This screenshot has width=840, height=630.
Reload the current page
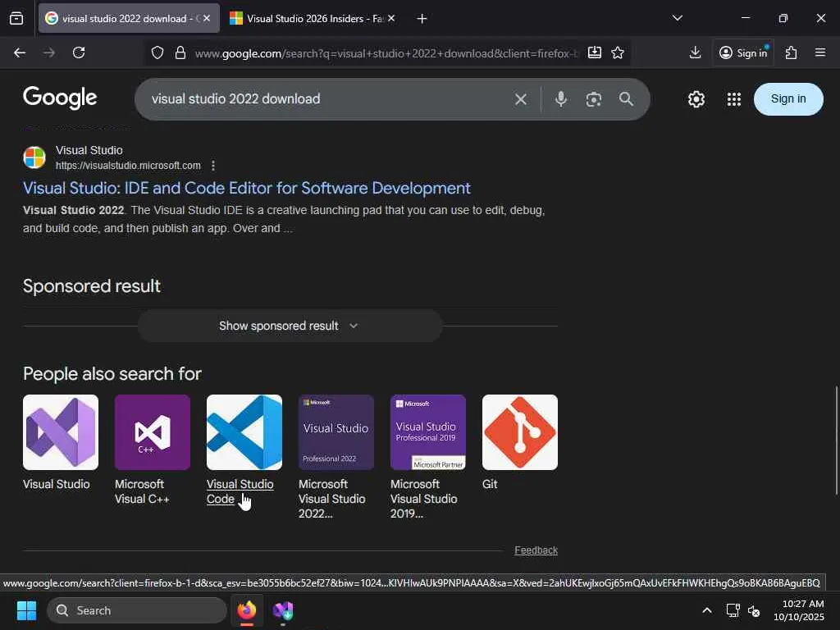click(79, 52)
